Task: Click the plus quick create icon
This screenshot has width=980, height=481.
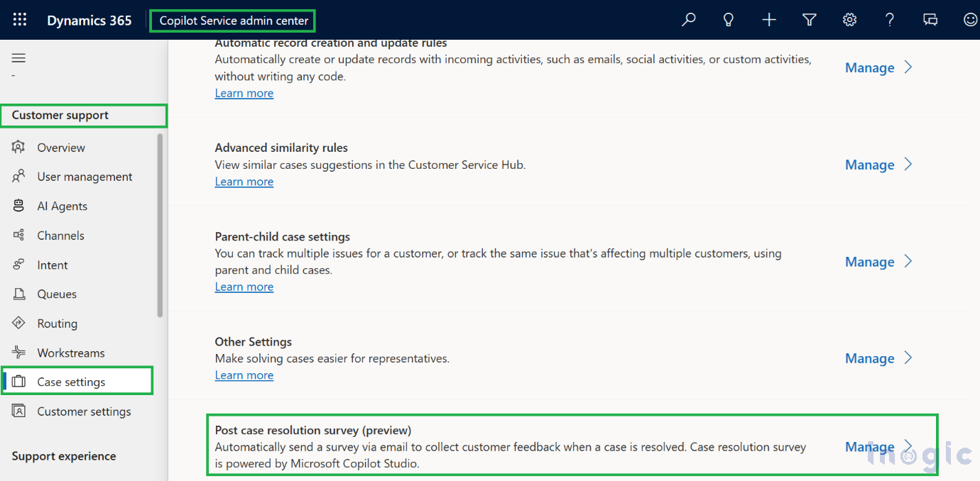Action: click(x=768, y=20)
